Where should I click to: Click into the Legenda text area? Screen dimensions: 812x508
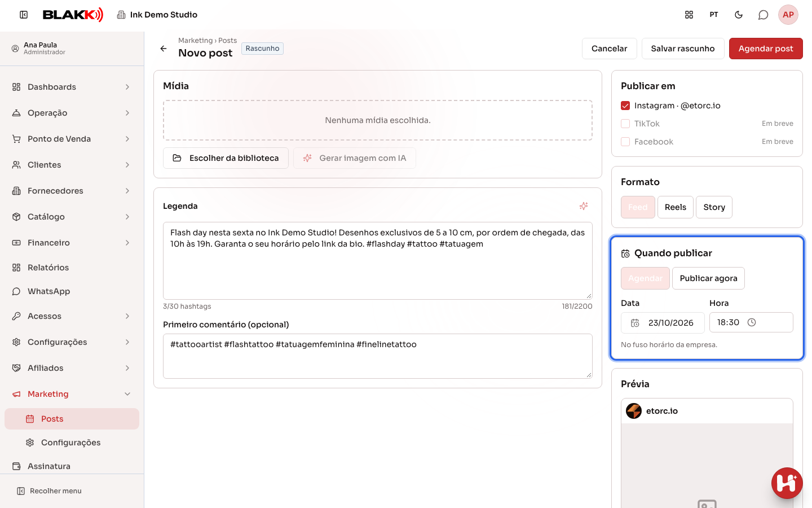pos(378,261)
